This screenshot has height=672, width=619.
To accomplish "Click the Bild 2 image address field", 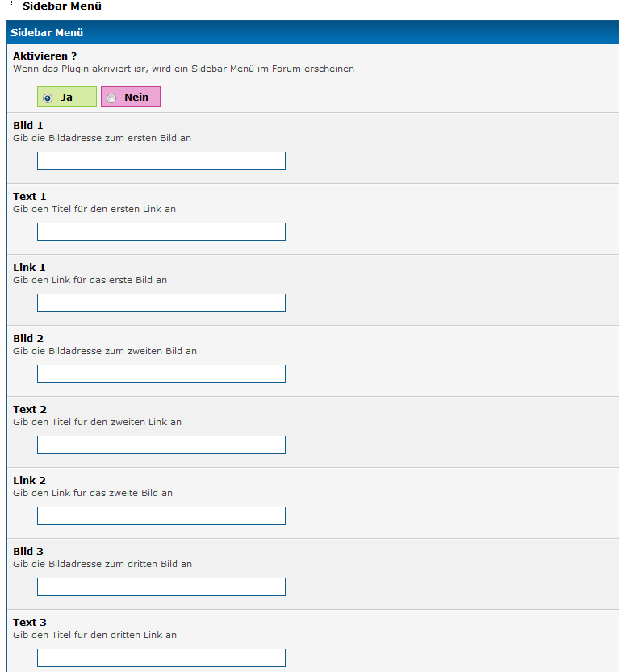I will 161,374.
